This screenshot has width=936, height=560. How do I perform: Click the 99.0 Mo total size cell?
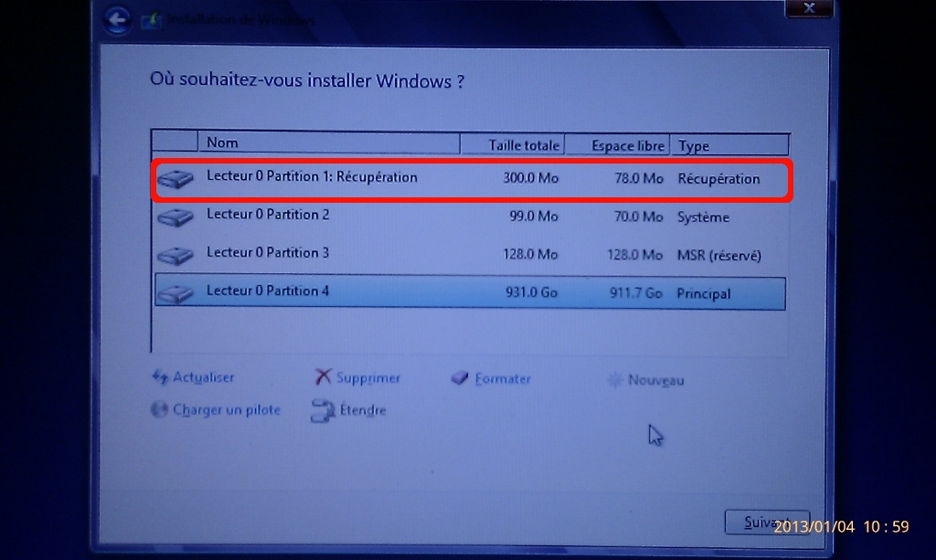(534, 217)
